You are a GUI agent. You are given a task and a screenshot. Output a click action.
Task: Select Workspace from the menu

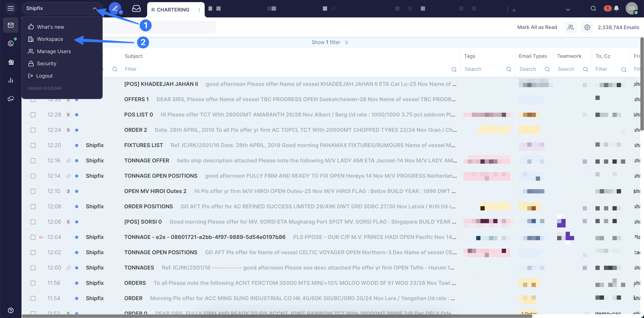pyautogui.click(x=50, y=39)
